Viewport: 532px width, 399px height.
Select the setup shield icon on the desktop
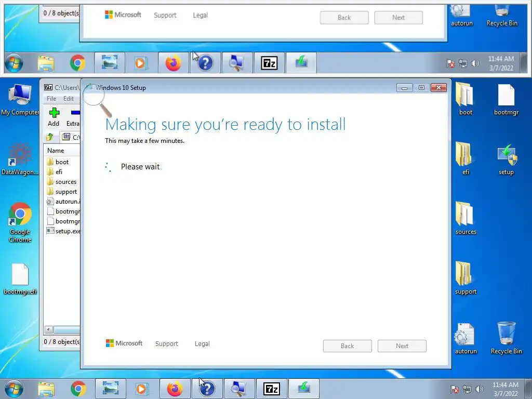pos(506,159)
